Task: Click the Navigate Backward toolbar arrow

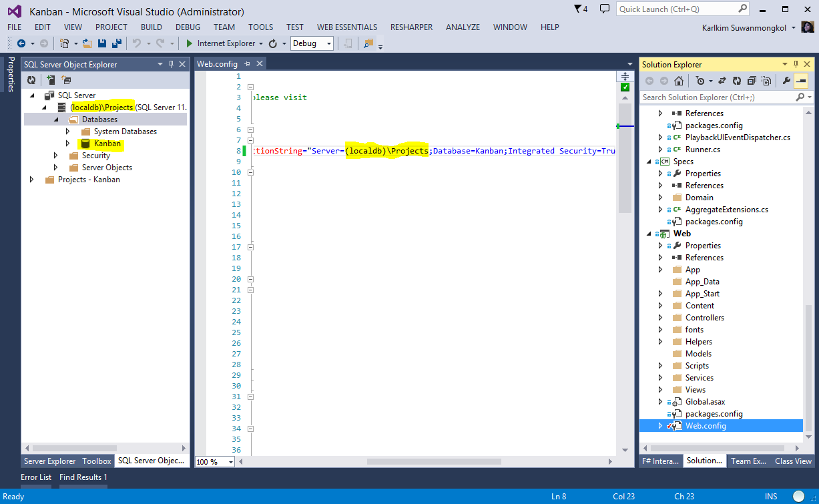Action: point(21,43)
